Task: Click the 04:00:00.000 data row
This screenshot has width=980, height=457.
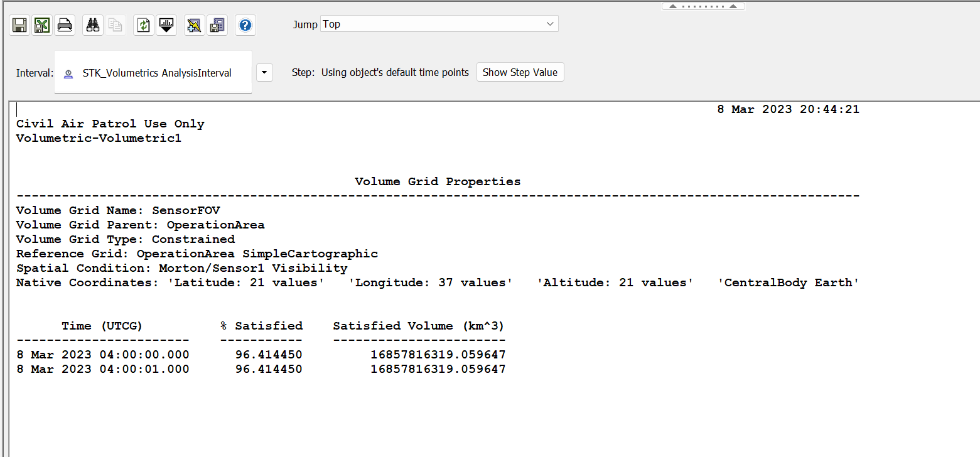Action: 261,355
